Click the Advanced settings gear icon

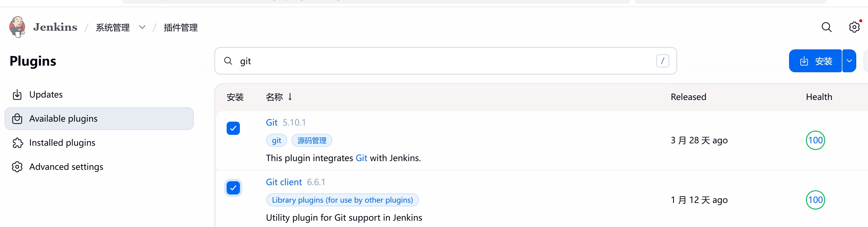(x=17, y=167)
